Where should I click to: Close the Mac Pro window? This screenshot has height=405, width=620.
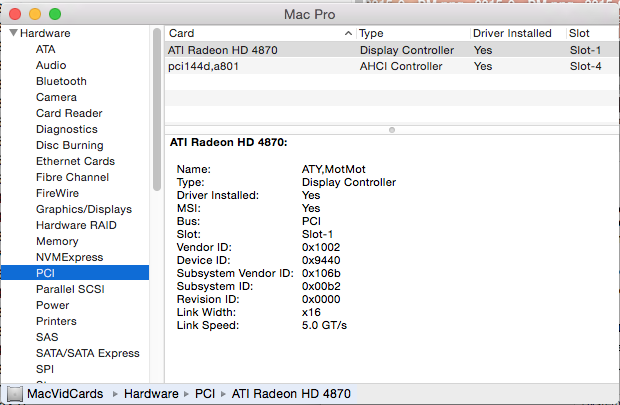coord(15,14)
